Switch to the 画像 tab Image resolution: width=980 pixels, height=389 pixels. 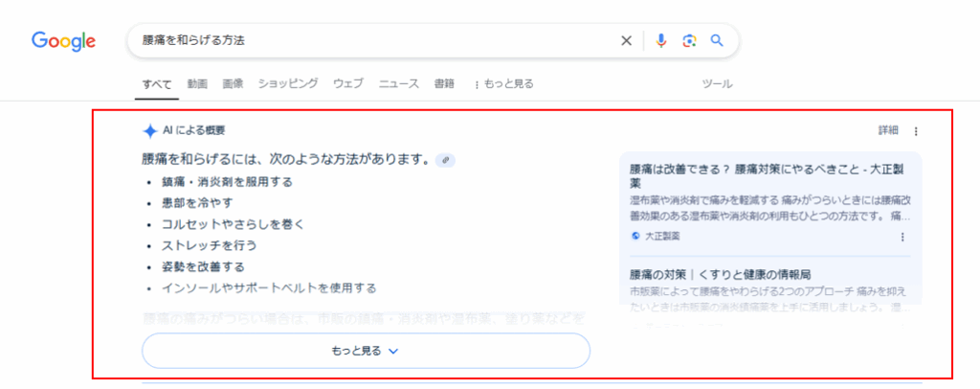tap(233, 83)
